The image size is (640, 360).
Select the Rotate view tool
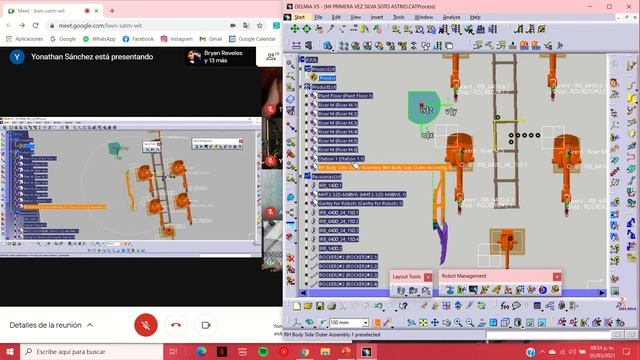(x=447, y=322)
